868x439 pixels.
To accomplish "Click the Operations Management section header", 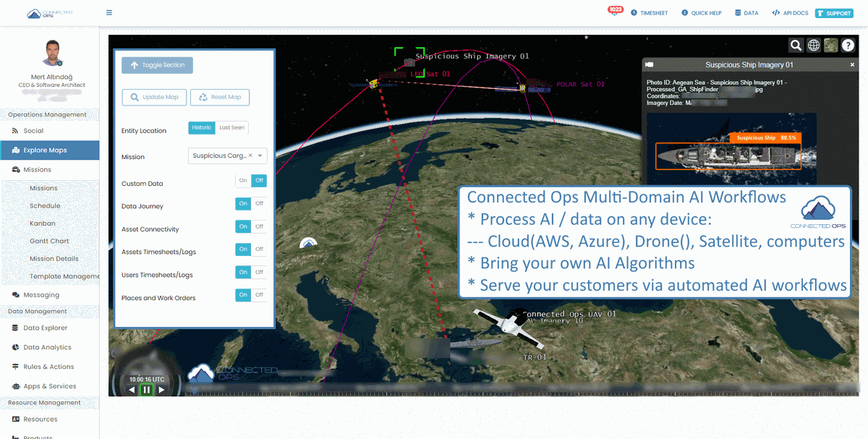I will (47, 114).
